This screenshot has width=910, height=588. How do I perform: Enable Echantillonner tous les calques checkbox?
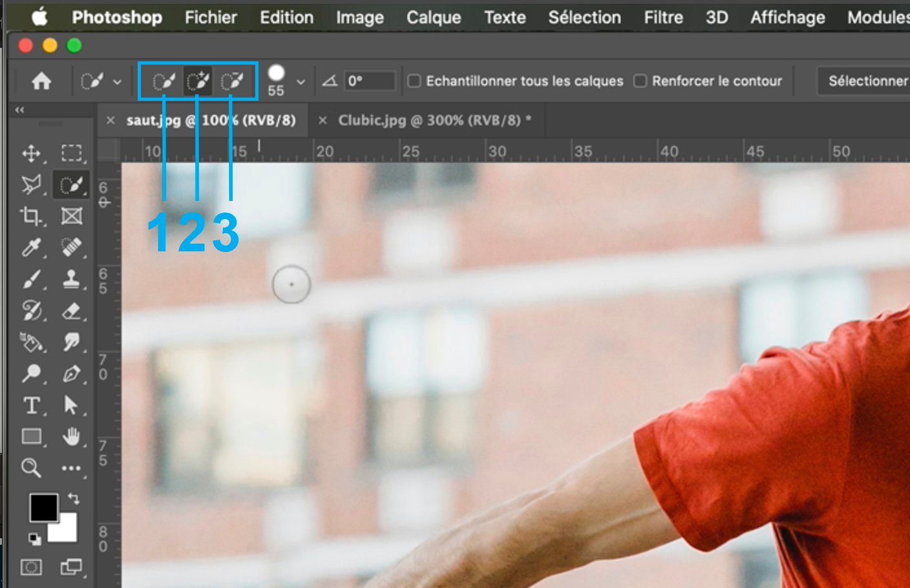pyautogui.click(x=414, y=81)
